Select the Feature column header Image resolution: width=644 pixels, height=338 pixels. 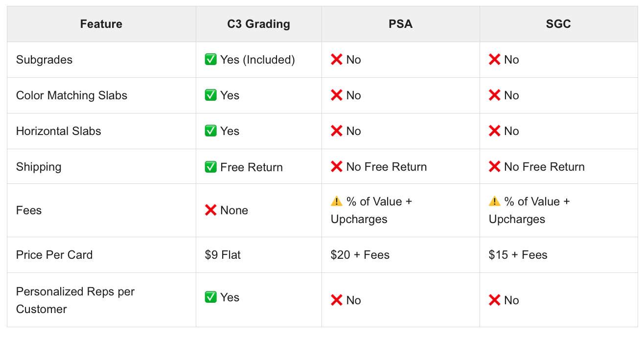(x=101, y=24)
